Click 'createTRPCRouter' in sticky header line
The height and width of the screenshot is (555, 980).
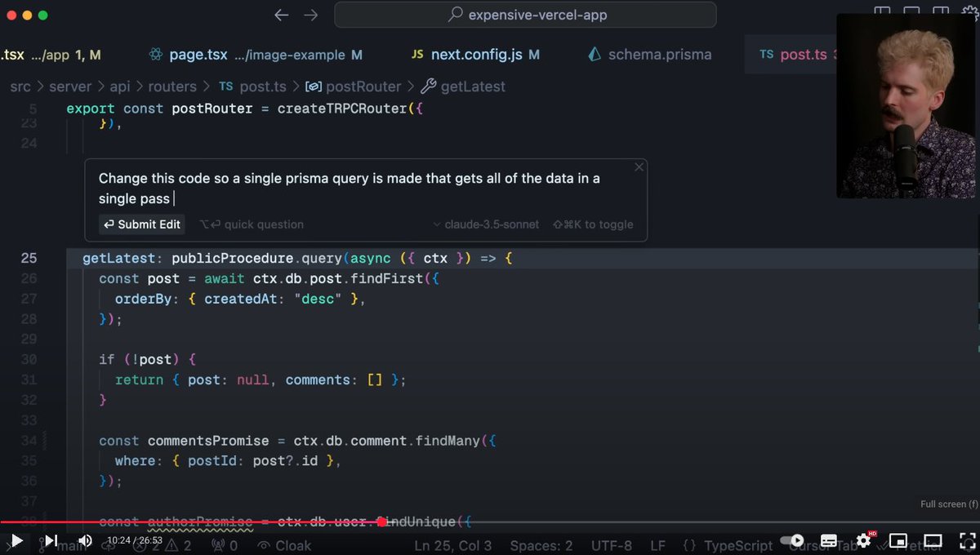pyautogui.click(x=341, y=109)
